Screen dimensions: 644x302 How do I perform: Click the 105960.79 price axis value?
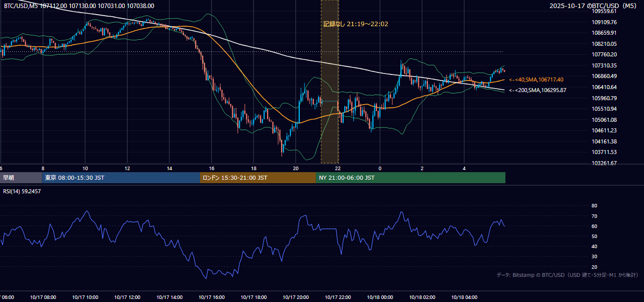point(604,98)
